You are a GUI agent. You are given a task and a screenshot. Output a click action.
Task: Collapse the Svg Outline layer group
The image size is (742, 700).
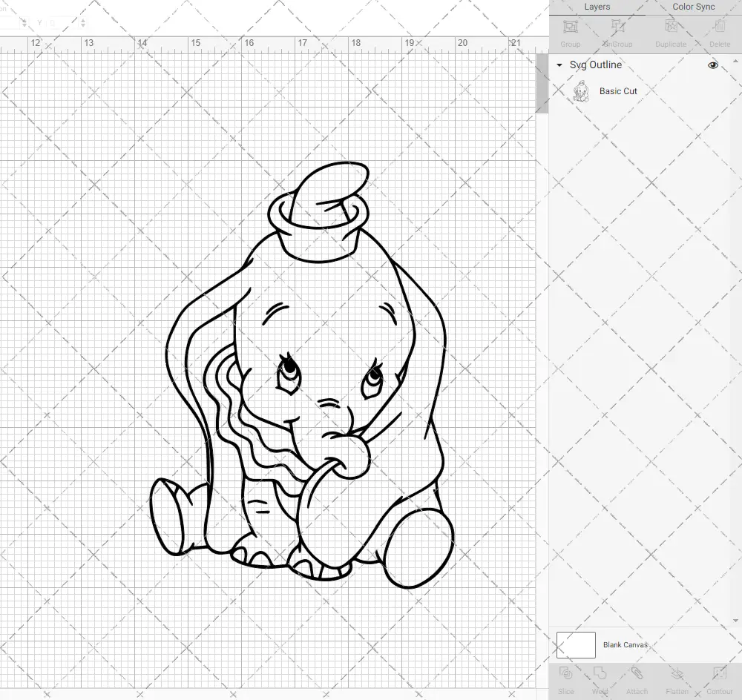[x=558, y=65]
